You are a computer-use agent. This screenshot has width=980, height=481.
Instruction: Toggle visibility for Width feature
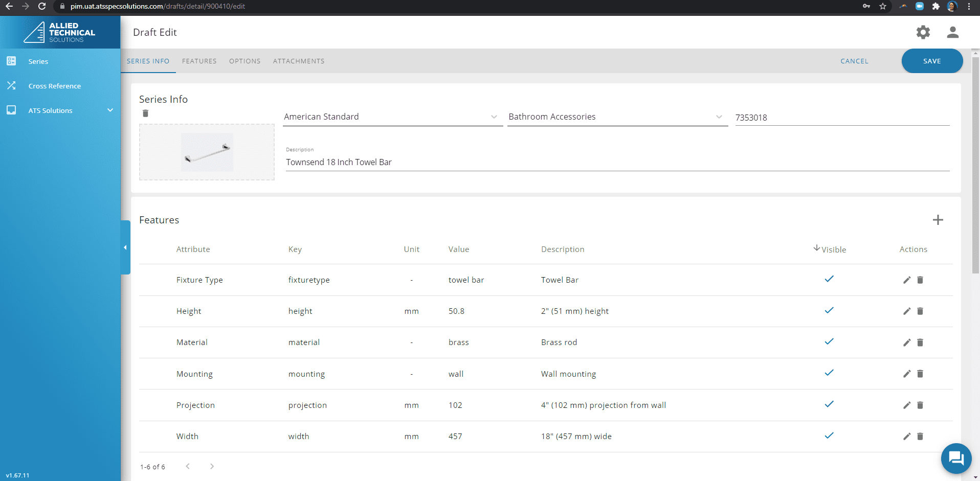829,436
